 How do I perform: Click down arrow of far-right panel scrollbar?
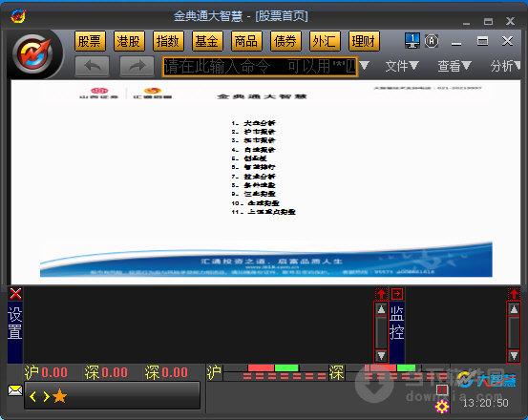click(514, 355)
